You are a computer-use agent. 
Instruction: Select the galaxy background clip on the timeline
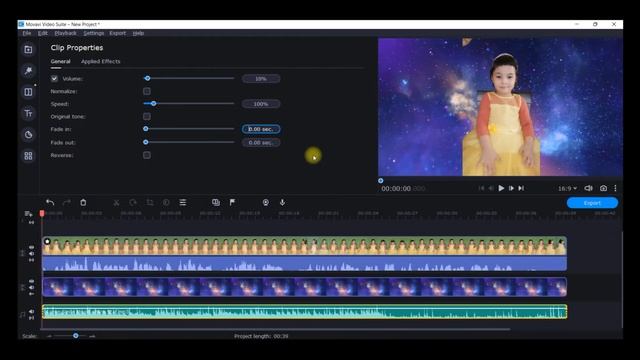(x=304, y=287)
